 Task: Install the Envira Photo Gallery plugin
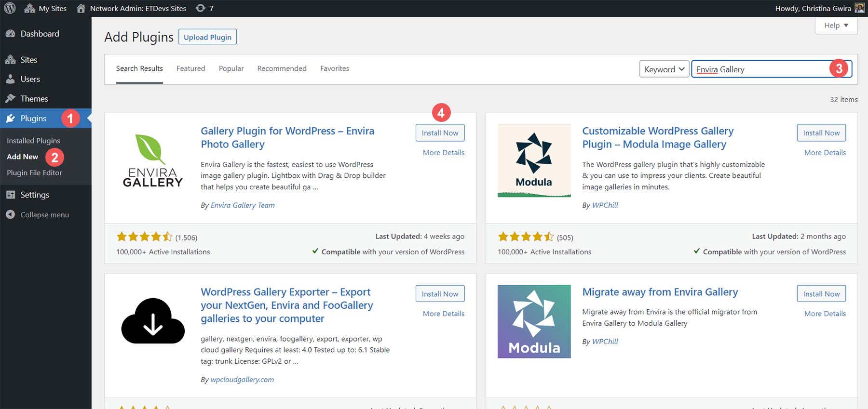click(440, 133)
